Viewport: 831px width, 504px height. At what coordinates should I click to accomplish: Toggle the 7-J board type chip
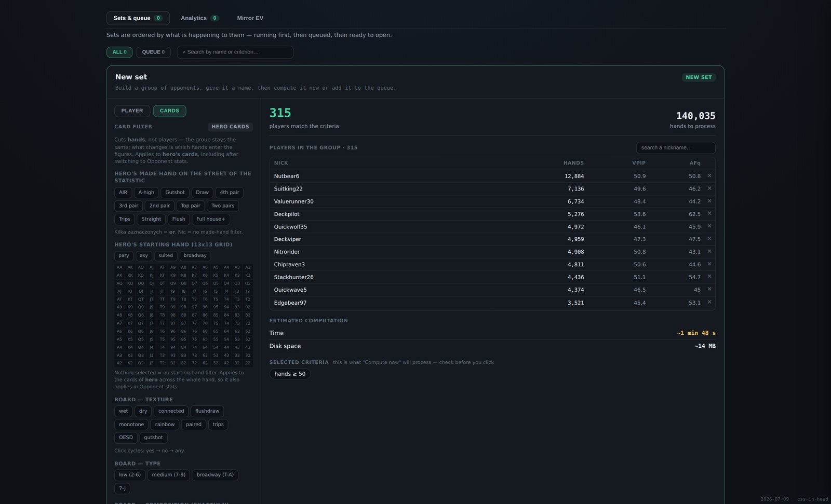click(122, 488)
